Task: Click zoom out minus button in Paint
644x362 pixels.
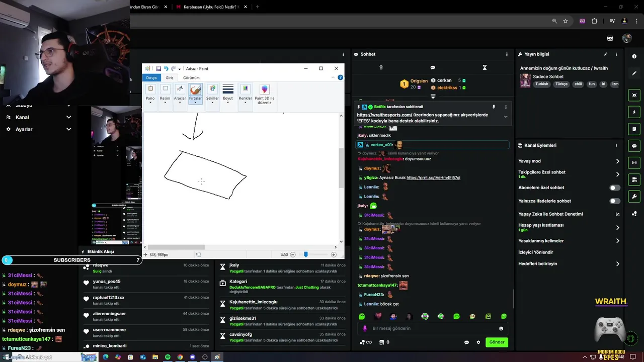Action: [x=293, y=255]
